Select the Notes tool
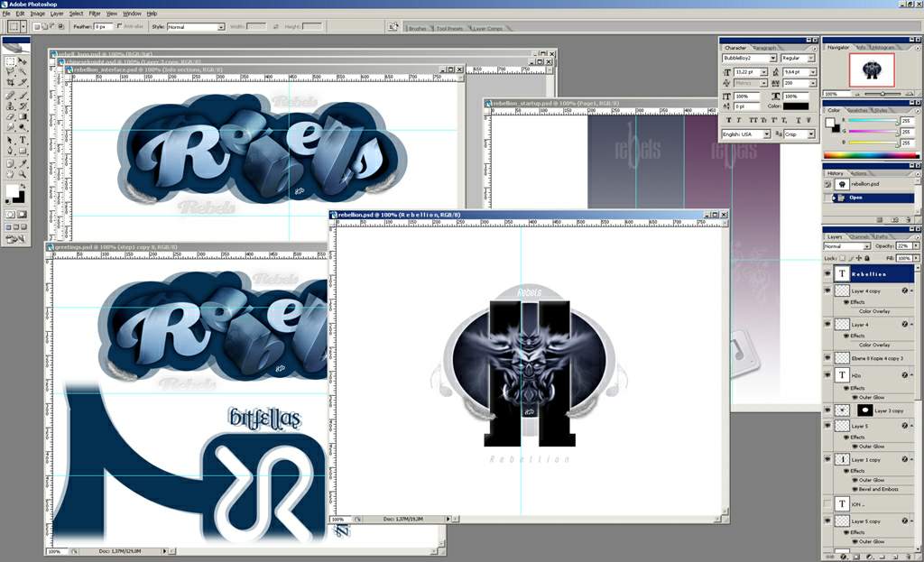The image size is (924, 562). pyautogui.click(x=10, y=164)
